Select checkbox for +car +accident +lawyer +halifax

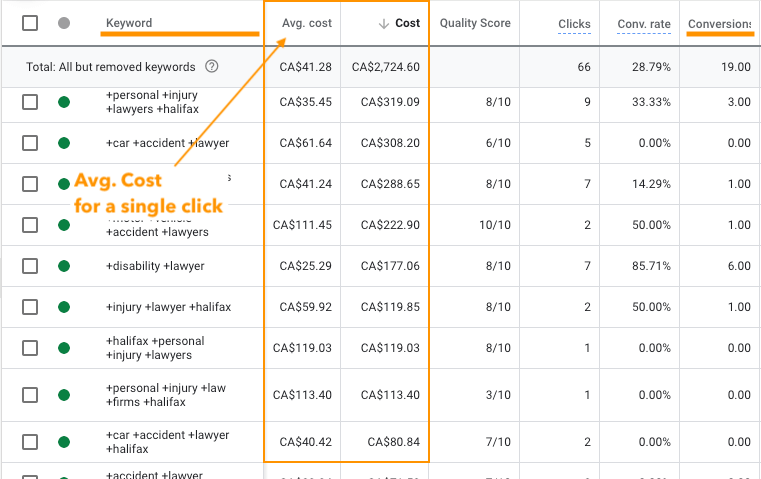30,442
